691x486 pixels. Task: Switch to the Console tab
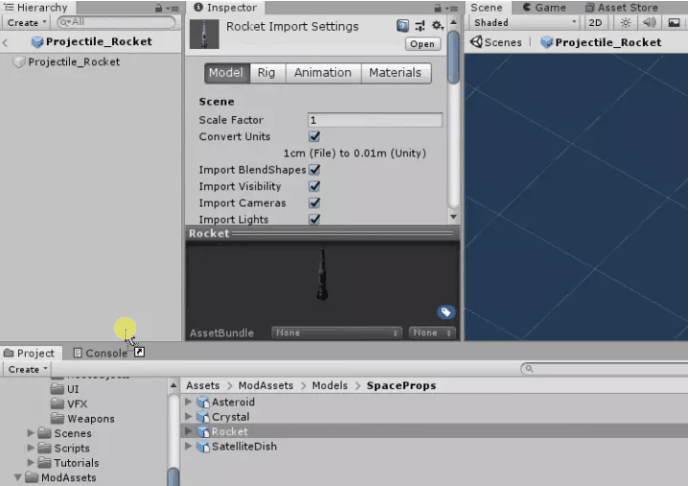pos(100,353)
